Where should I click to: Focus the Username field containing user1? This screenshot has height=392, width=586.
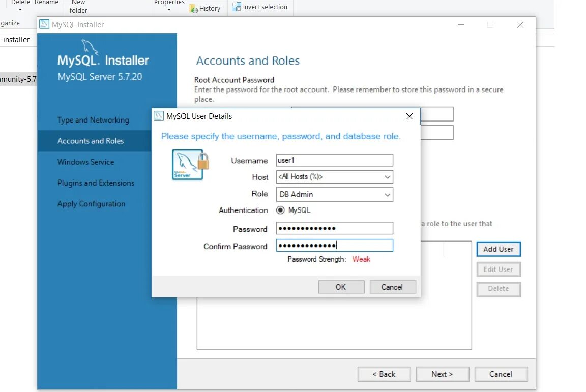tap(335, 160)
